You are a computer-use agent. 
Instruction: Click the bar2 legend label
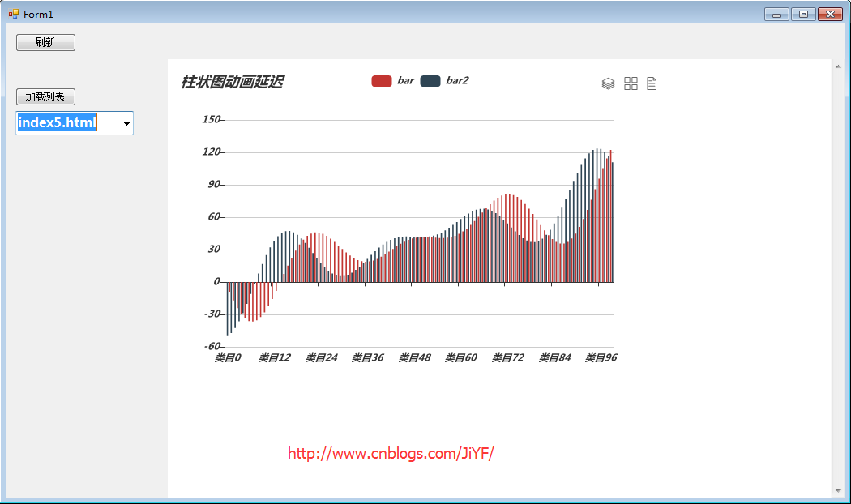tap(457, 81)
